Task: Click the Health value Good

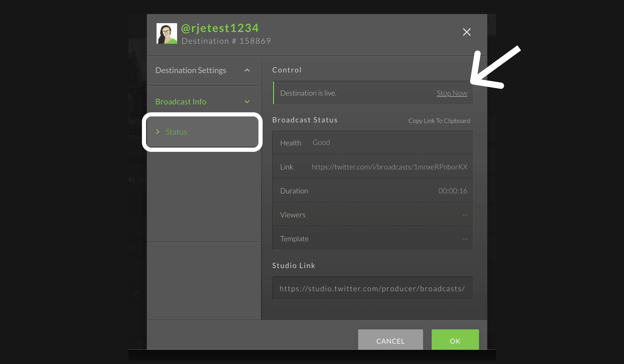Action: coord(321,142)
